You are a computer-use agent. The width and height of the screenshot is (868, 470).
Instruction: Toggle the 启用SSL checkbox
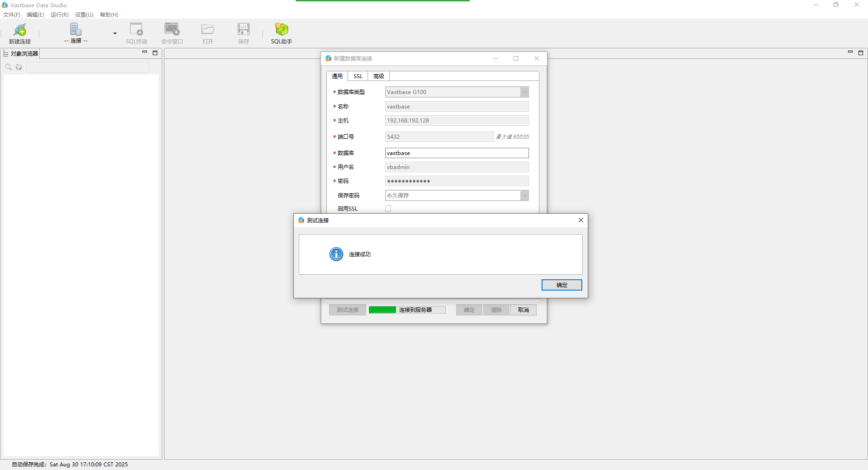388,209
